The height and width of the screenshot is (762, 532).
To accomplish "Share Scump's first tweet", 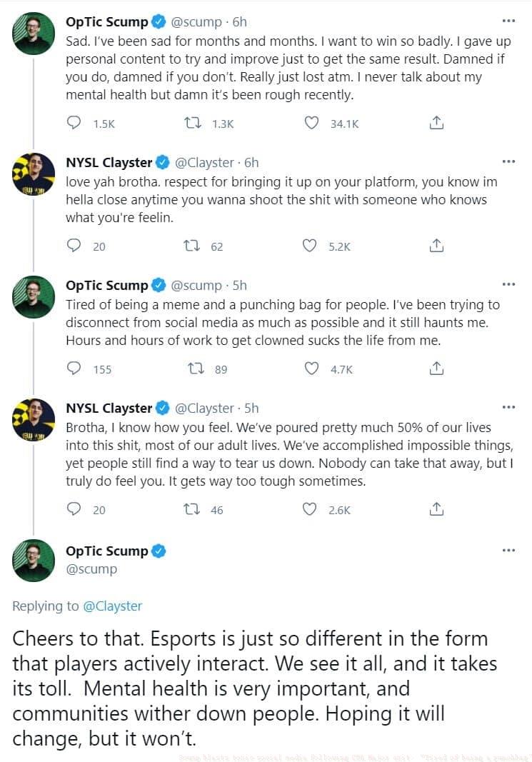I will [436, 124].
